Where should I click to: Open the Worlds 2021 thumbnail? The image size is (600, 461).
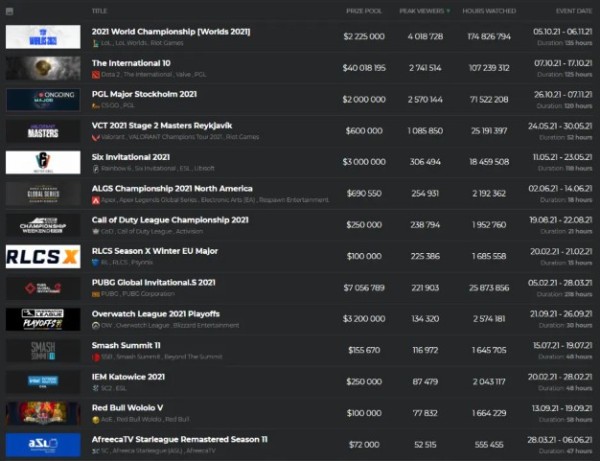[43, 37]
